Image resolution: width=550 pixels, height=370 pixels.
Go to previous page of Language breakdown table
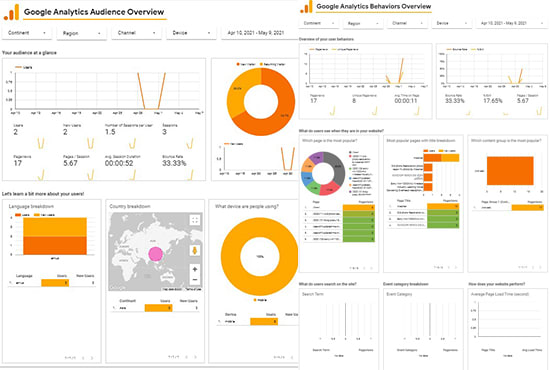click(83, 358)
